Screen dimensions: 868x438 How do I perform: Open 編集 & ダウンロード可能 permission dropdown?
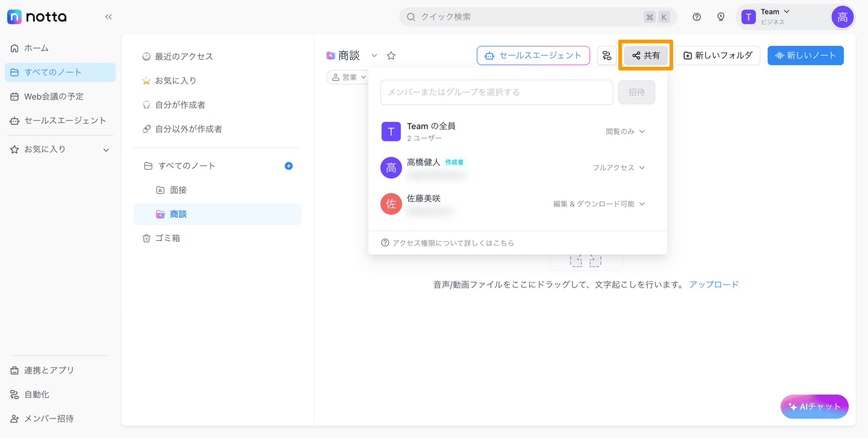pos(599,204)
